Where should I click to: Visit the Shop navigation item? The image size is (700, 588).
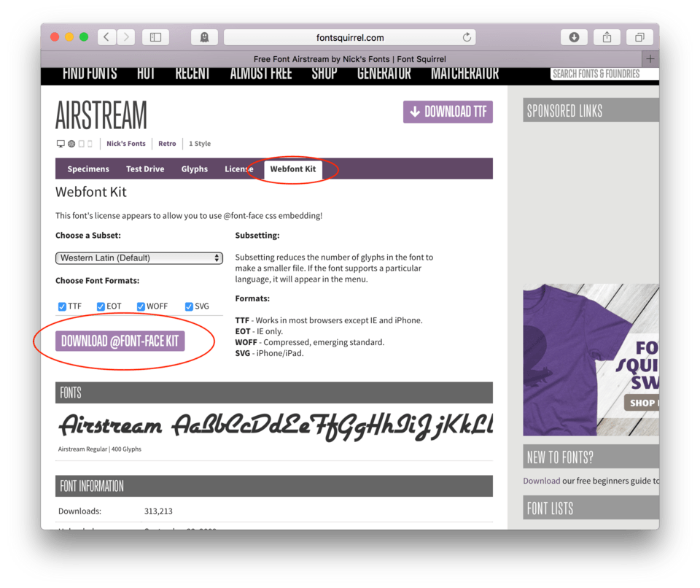coord(324,74)
